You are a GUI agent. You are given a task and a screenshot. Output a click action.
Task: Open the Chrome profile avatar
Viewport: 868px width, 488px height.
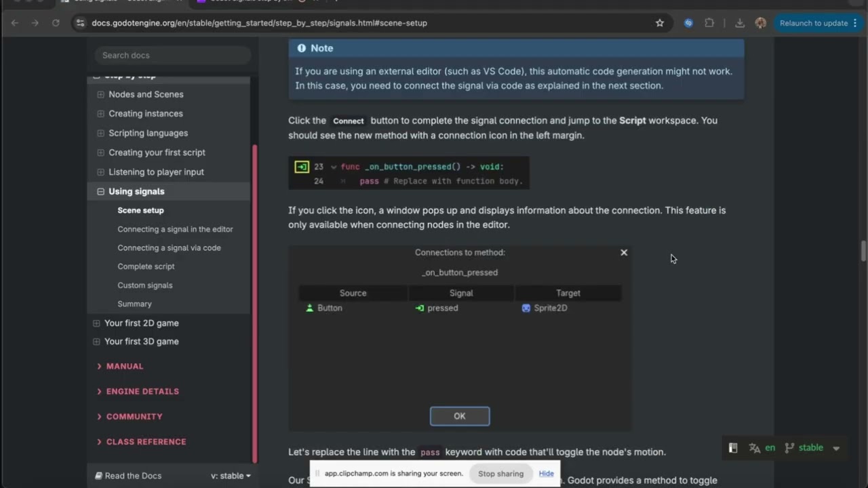tap(761, 23)
